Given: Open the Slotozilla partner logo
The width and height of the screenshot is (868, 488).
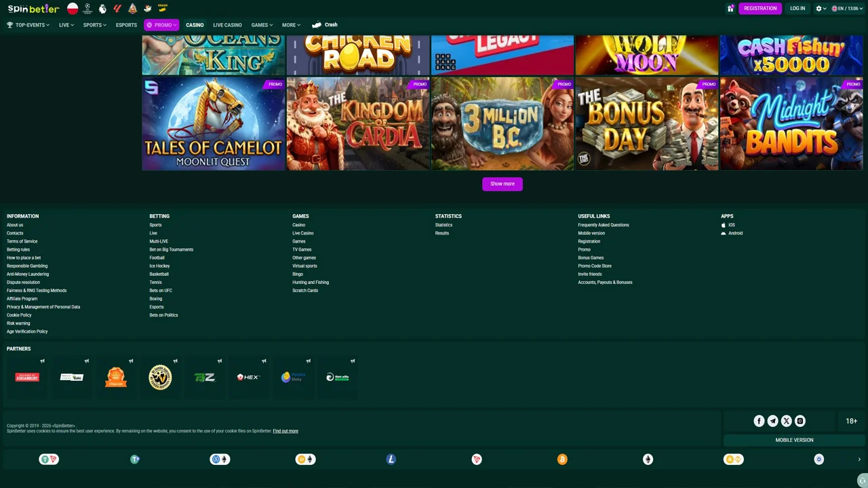Looking at the screenshot, I should tap(337, 378).
